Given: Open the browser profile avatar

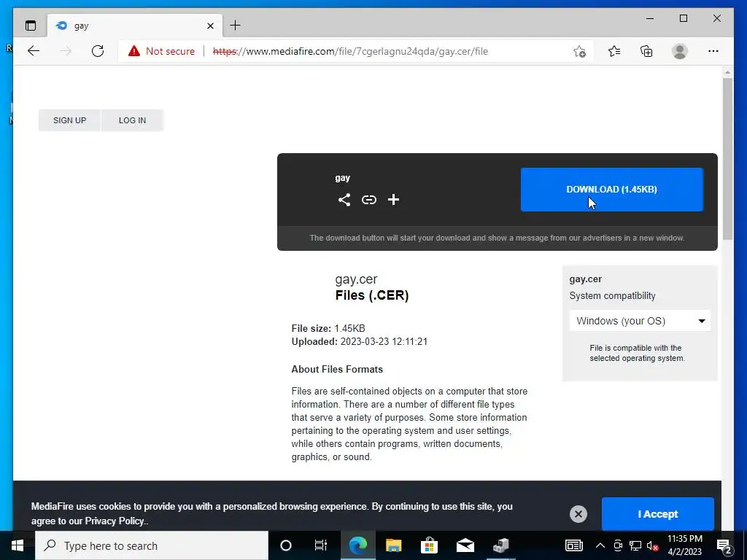Looking at the screenshot, I should 680,51.
